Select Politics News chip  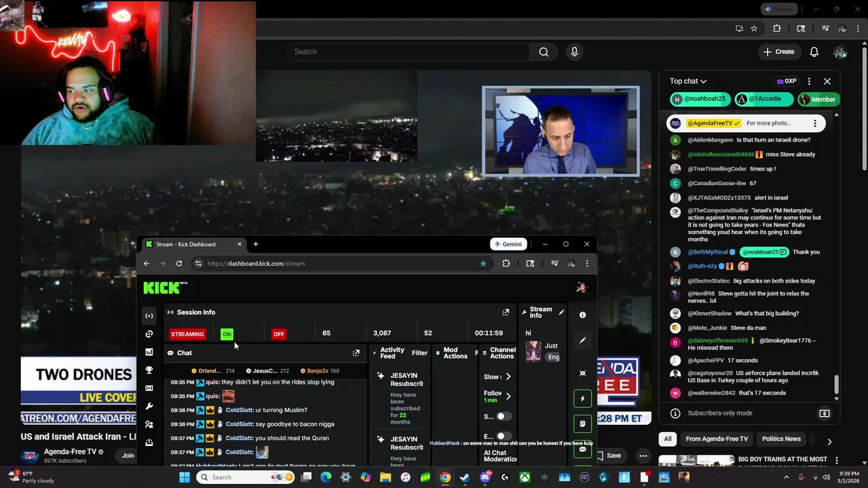[781, 439]
